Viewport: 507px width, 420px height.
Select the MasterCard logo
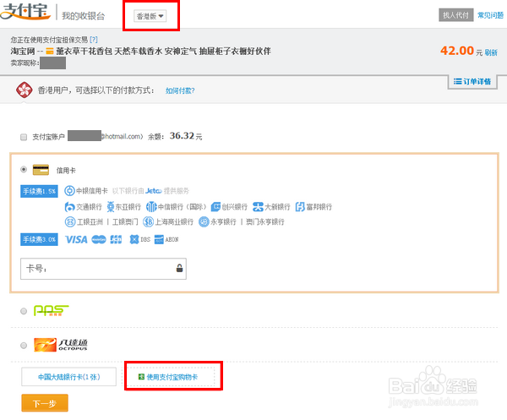[x=99, y=240]
